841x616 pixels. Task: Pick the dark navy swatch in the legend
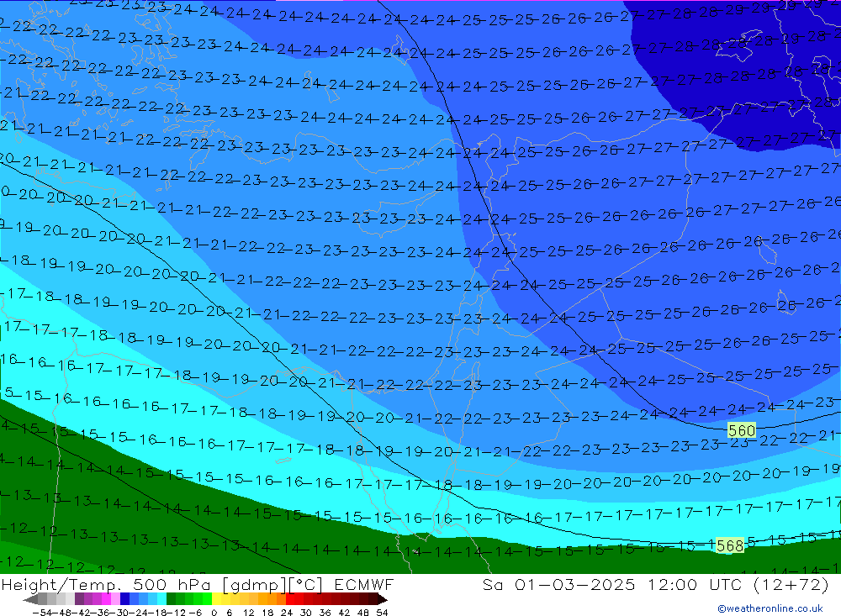click(124, 599)
